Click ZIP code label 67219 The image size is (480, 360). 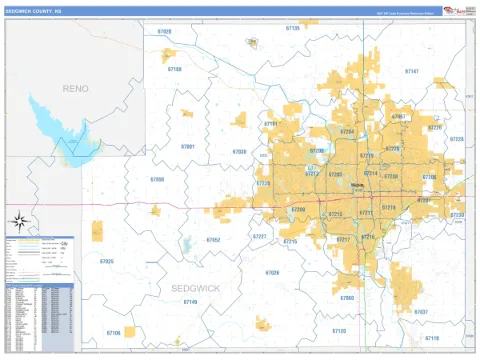pos(367,156)
